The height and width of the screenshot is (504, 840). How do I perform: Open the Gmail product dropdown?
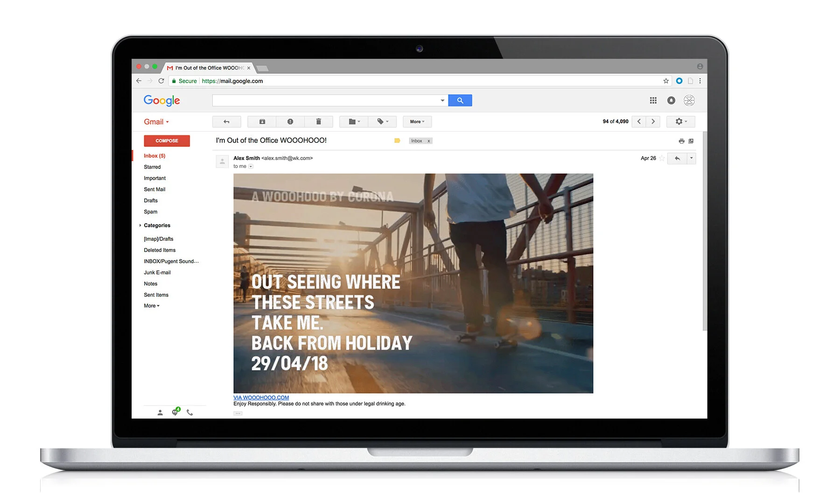[156, 122]
